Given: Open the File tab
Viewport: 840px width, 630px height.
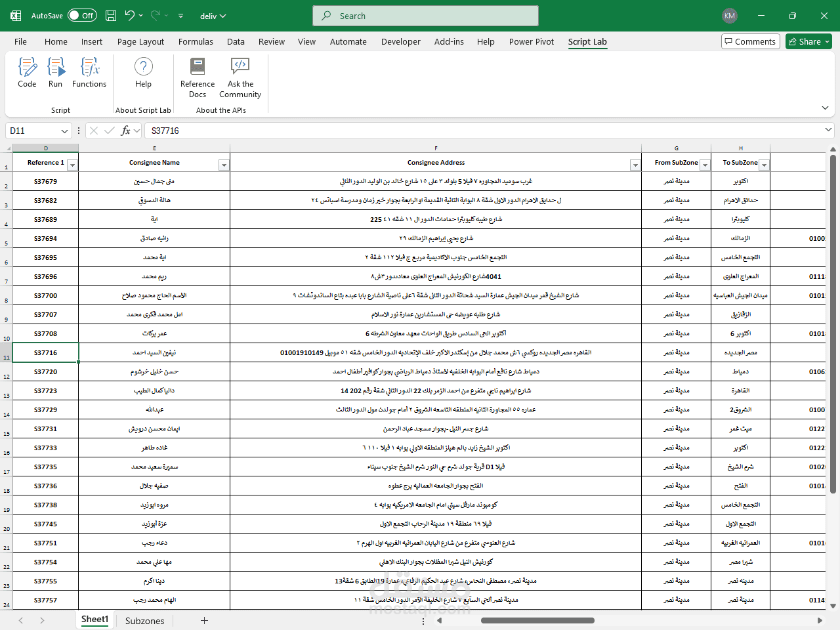Looking at the screenshot, I should (x=21, y=41).
